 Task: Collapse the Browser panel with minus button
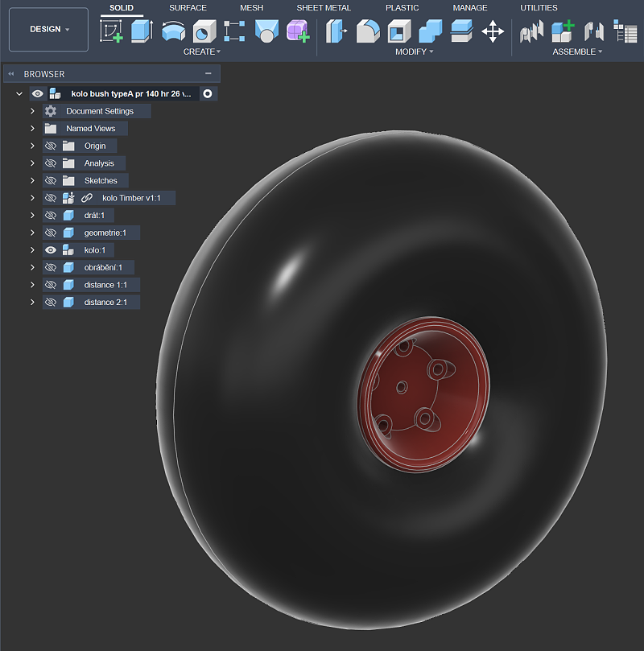(x=208, y=73)
